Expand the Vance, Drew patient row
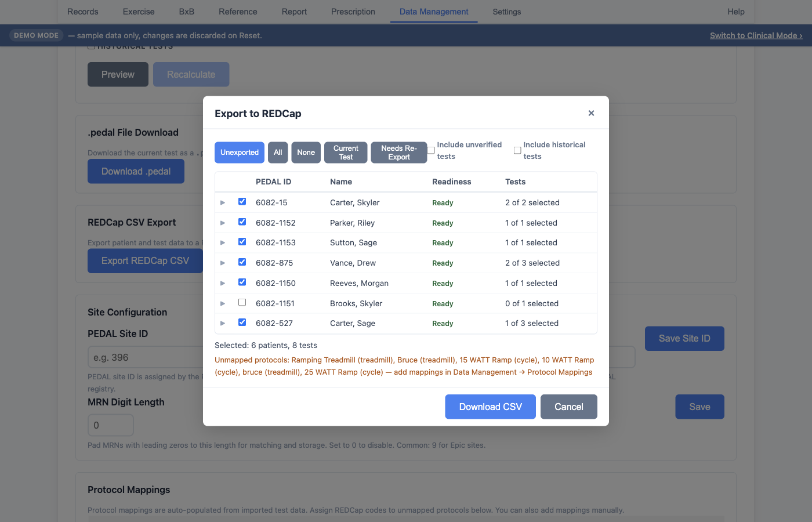 point(223,263)
